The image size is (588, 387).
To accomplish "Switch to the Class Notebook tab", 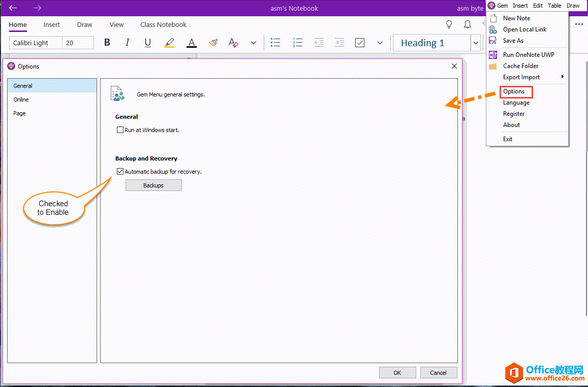I will 163,24.
